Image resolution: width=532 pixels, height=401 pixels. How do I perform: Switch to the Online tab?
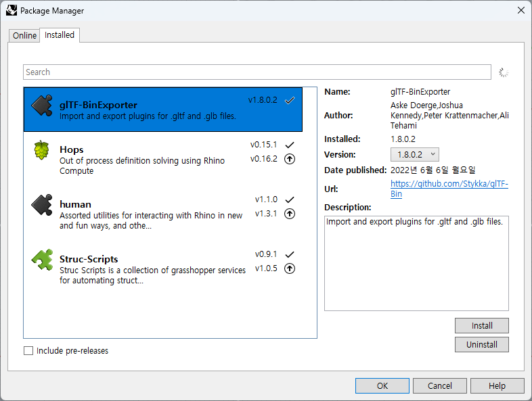point(24,36)
